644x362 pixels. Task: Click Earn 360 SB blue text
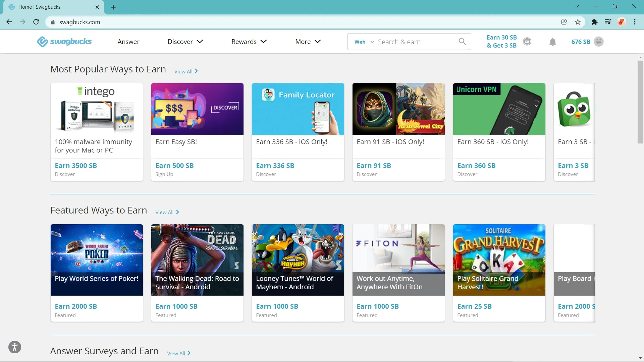click(x=476, y=166)
